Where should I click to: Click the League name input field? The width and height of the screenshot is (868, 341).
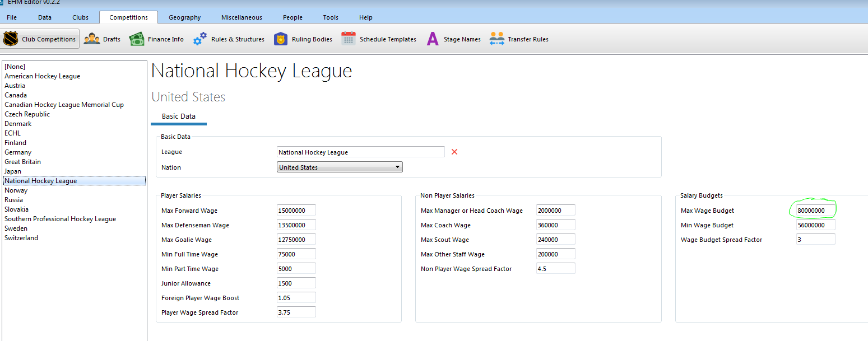361,152
